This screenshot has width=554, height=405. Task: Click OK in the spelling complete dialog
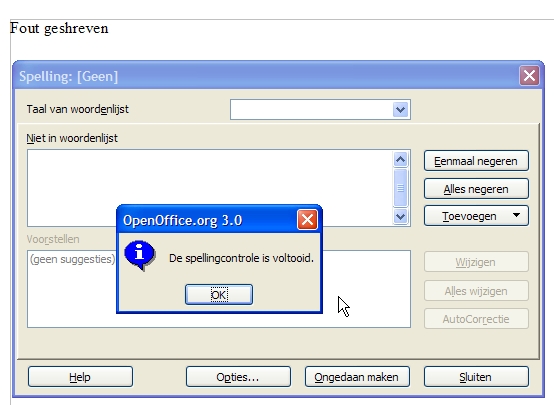click(219, 294)
